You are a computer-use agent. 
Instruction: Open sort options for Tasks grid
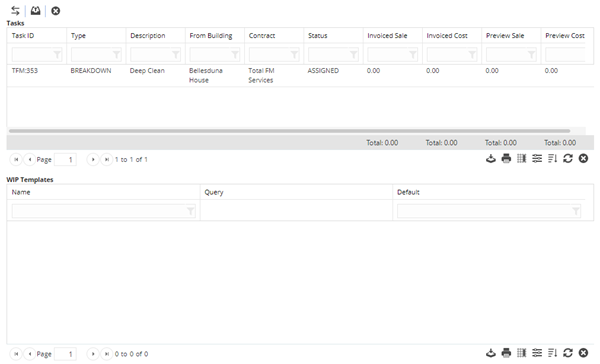(x=552, y=158)
